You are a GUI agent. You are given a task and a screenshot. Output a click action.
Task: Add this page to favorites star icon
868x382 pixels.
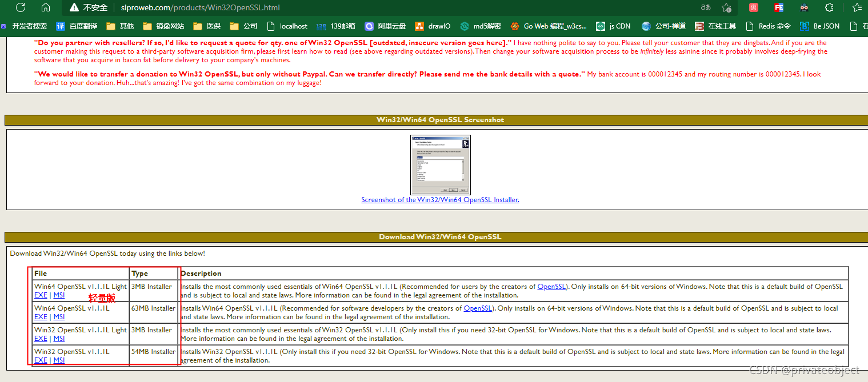click(726, 8)
